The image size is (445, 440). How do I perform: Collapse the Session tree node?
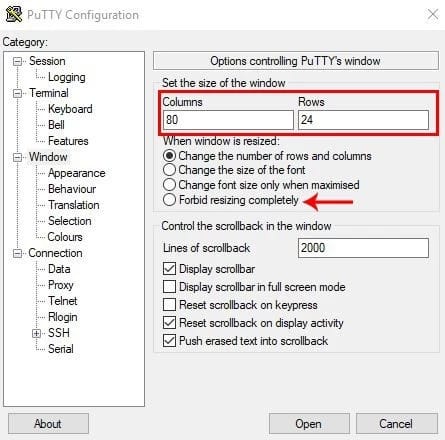click(17, 61)
